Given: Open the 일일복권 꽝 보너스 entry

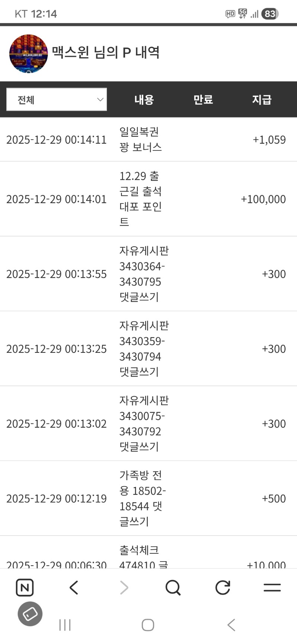Looking at the screenshot, I should 140,139.
